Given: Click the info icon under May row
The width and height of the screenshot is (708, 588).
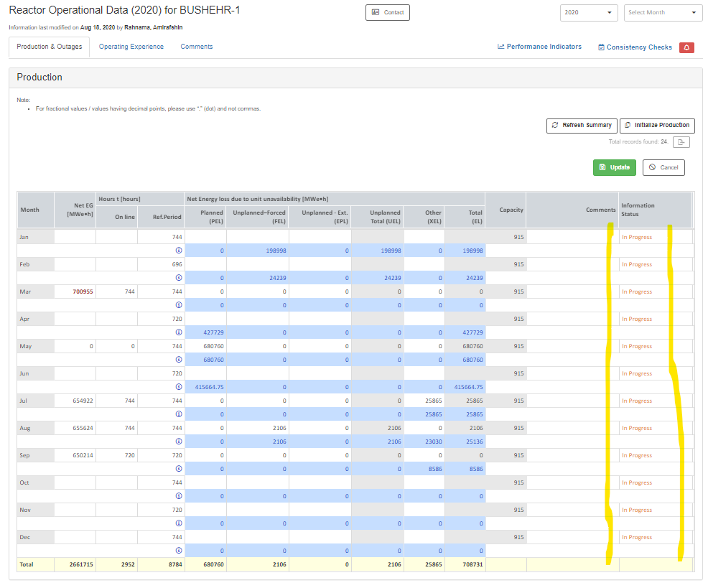Looking at the screenshot, I should (x=179, y=360).
